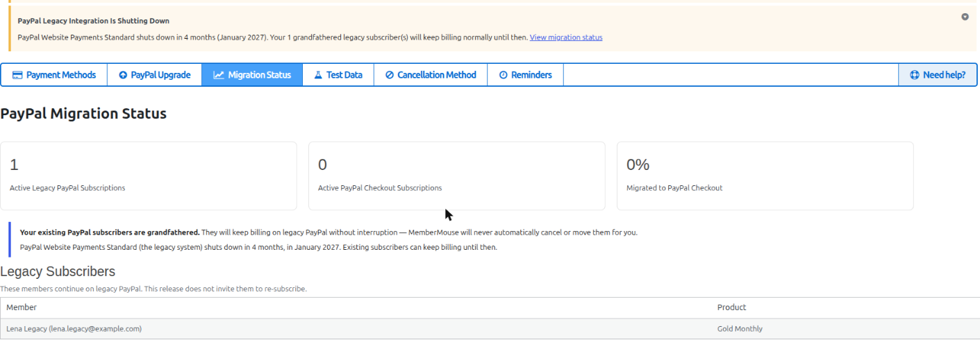Image resolution: width=980 pixels, height=349 pixels.
Task: Click the clock icon on Reminders
Action: (503, 75)
